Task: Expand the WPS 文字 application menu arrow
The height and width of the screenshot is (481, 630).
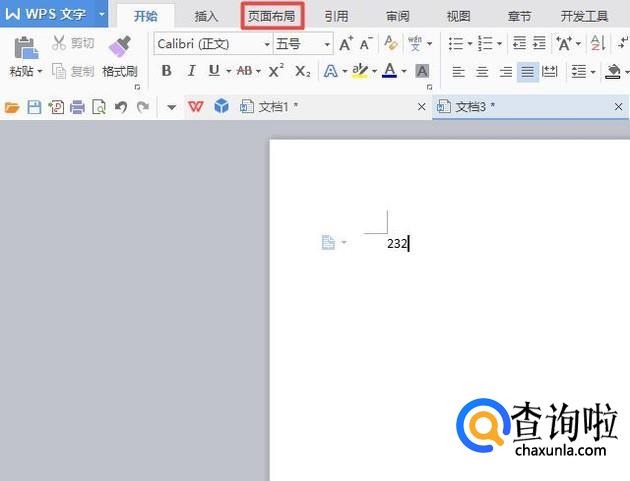Action: [x=101, y=14]
